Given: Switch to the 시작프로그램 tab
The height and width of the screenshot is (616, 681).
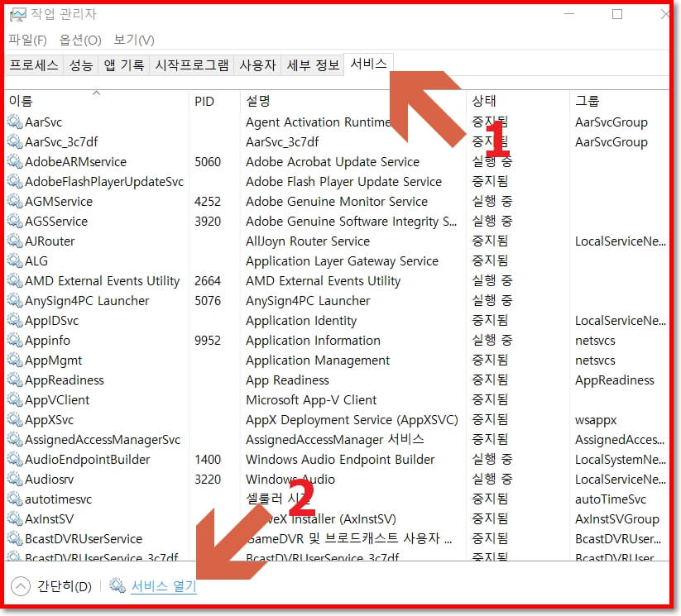Looking at the screenshot, I should point(191,65).
